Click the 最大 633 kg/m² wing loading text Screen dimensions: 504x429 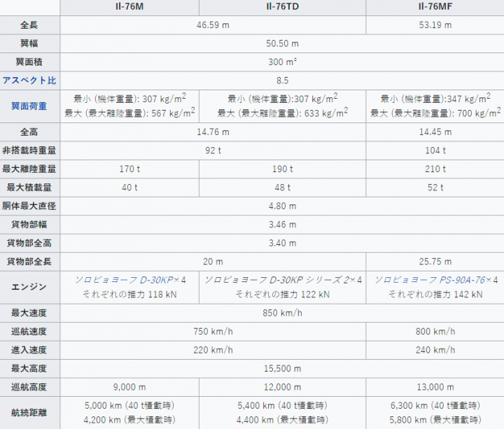pyautogui.click(x=283, y=113)
